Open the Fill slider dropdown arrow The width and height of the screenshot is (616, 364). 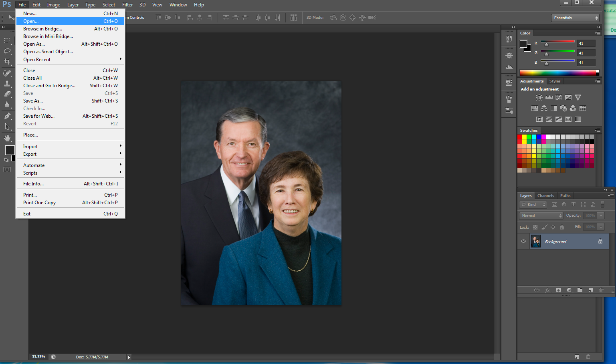[601, 227]
